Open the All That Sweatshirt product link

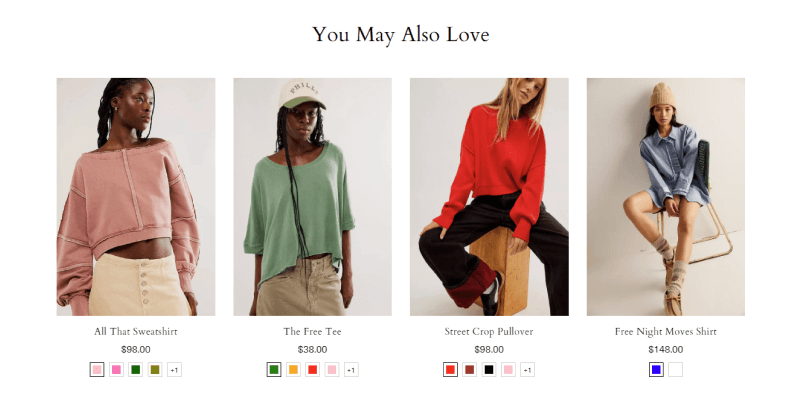[136, 332]
